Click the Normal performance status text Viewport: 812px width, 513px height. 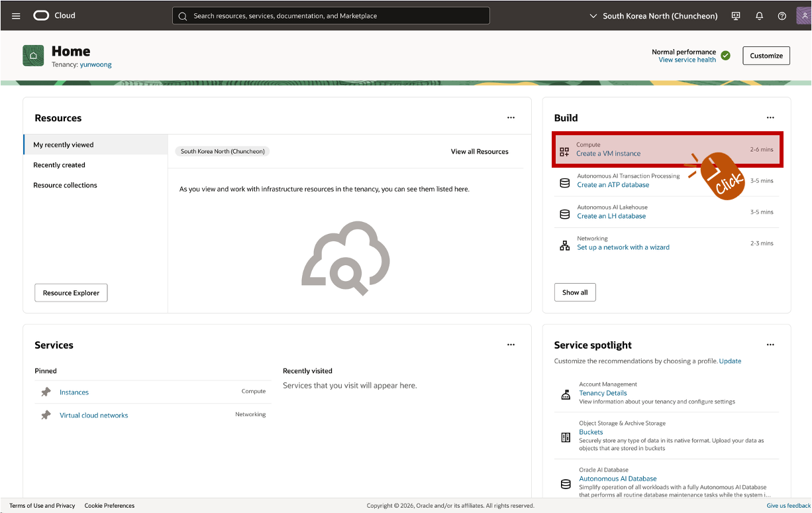point(684,52)
